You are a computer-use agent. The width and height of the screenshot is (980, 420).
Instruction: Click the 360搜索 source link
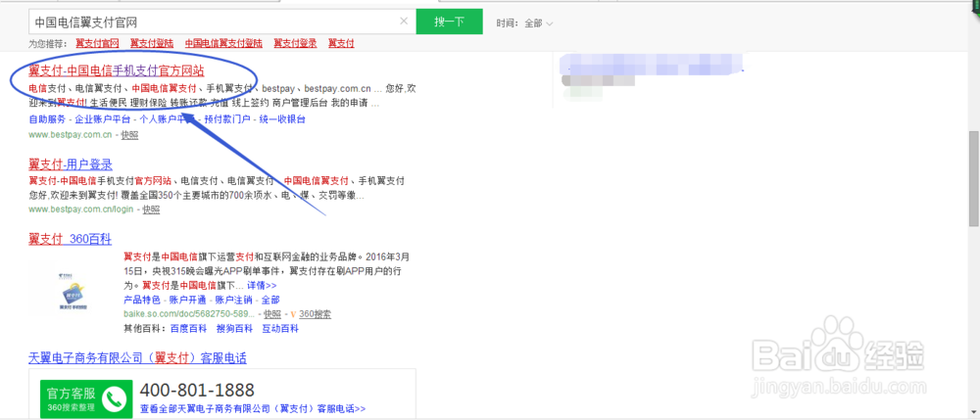[315, 314]
